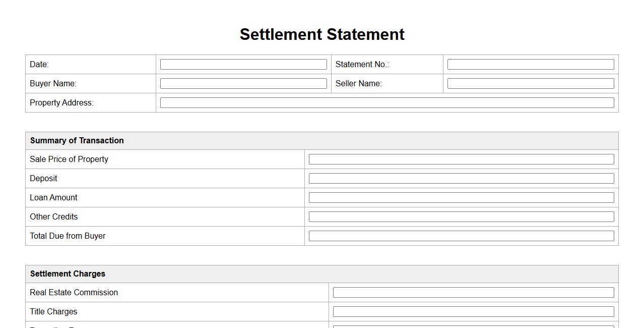Focus the Statement No. text box
This screenshot has height=328, width=644.
point(530,65)
